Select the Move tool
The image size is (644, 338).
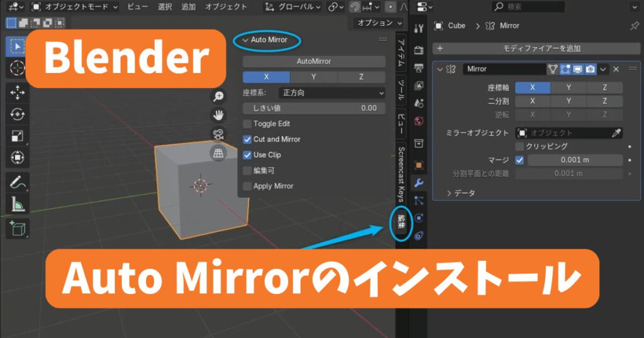(x=17, y=93)
